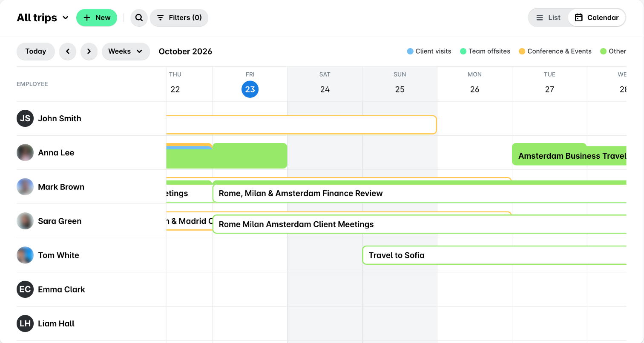Select Monday 26 column header
644x343 pixels.
[x=474, y=84]
